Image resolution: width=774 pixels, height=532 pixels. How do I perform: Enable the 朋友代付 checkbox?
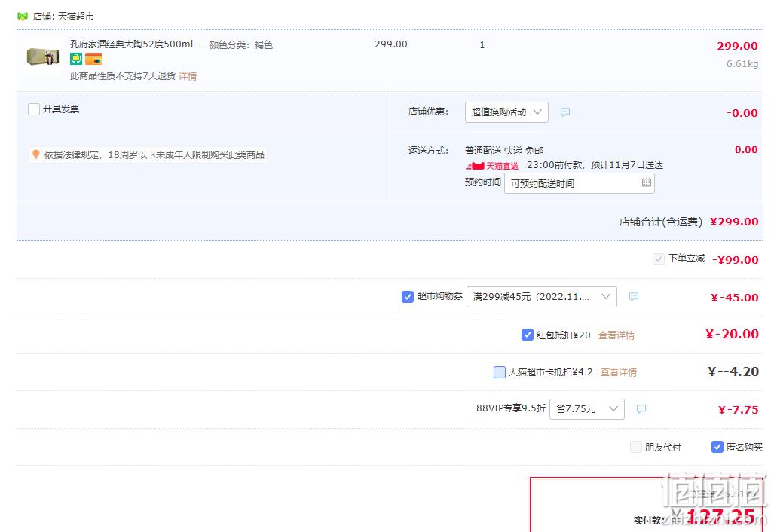(636, 447)
